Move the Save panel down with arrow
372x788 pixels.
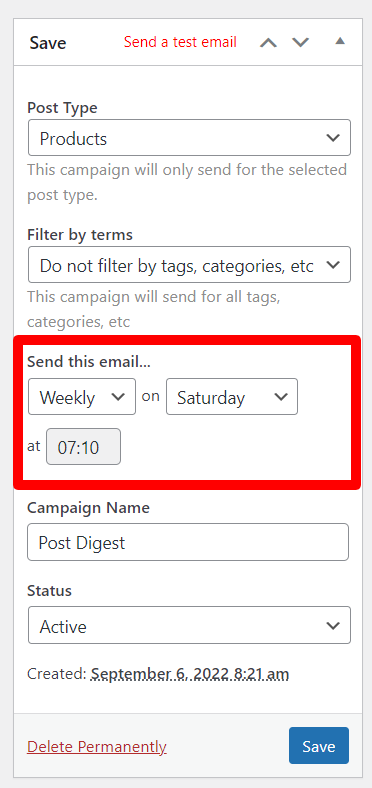point(301,43)
